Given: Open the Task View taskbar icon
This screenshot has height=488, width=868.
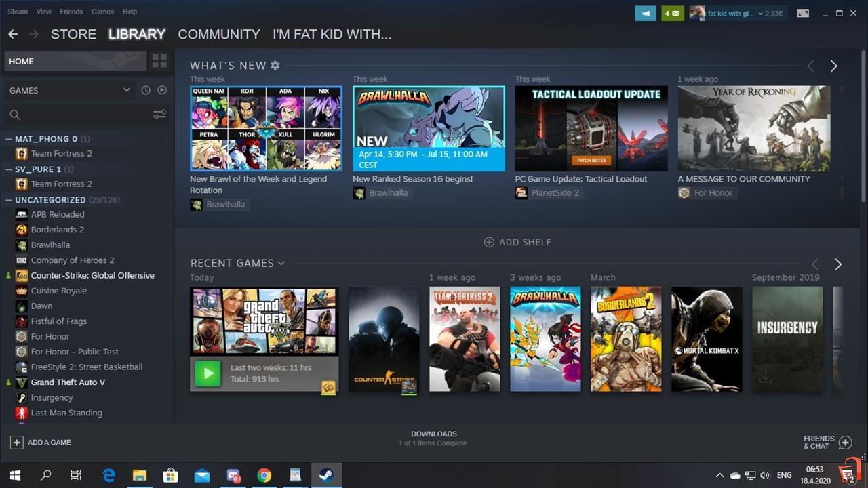Looking at the screenshot, I should (x=77, y=476).
